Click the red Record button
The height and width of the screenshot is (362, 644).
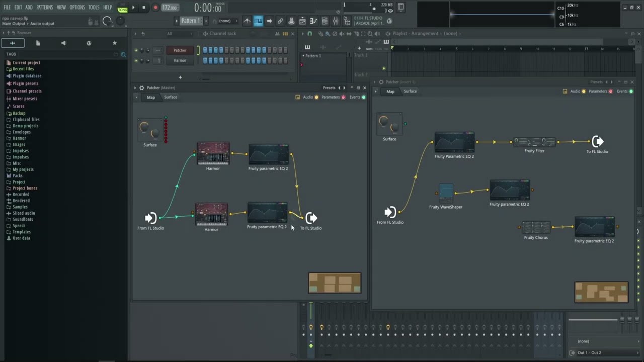pos(155,8)
